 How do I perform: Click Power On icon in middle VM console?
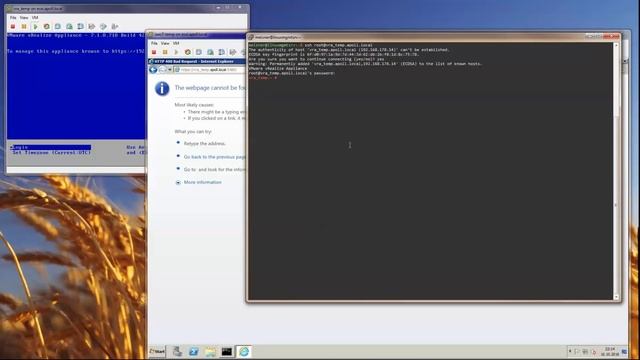click(x=176, y=52)
